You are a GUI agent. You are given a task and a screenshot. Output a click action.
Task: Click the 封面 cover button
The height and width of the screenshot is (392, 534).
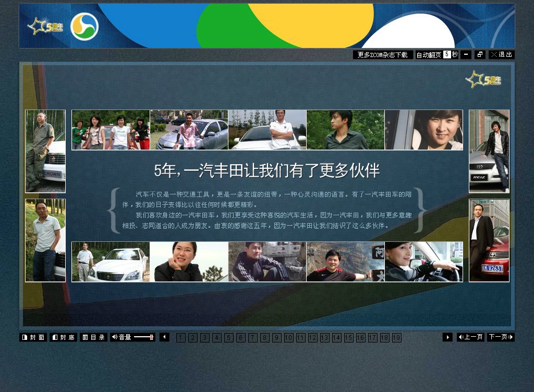[33, 337]
